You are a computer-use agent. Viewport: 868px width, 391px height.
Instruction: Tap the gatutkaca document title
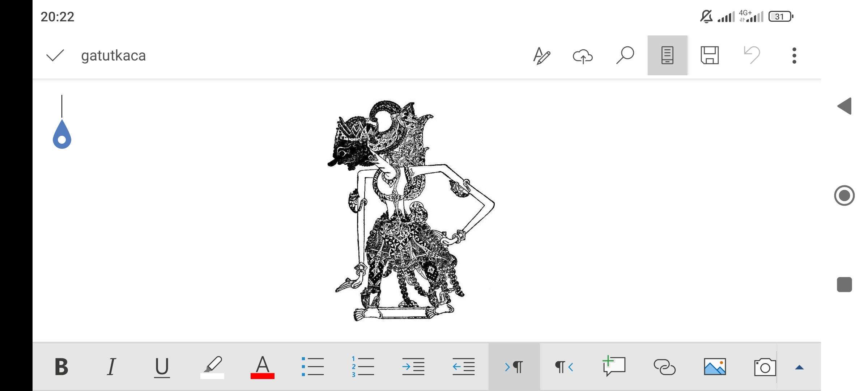(113, 56)
